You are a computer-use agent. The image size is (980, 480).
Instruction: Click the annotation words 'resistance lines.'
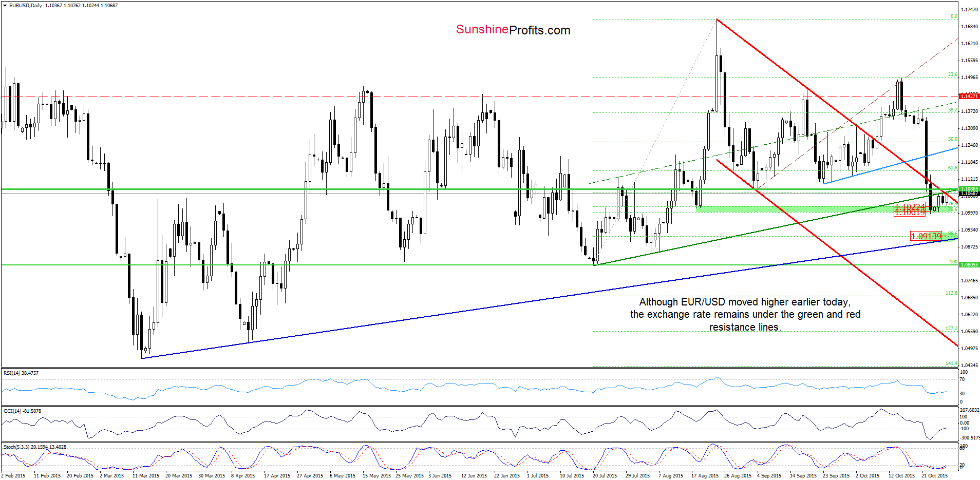click(x=745, y=328)
